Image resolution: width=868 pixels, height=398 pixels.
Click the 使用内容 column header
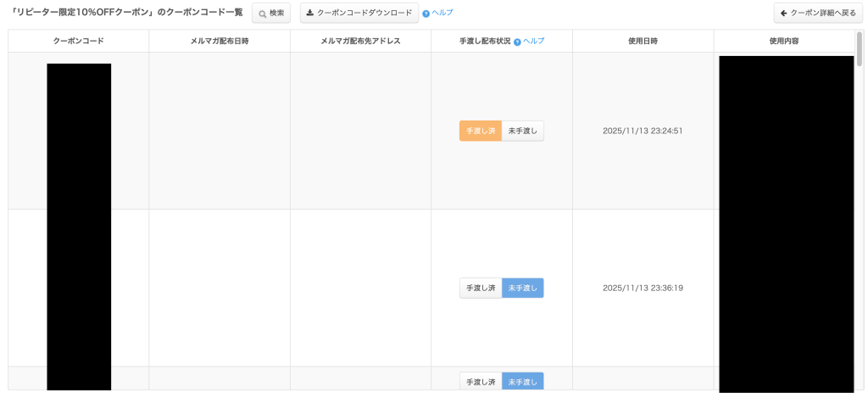click(x=783, y=41)
